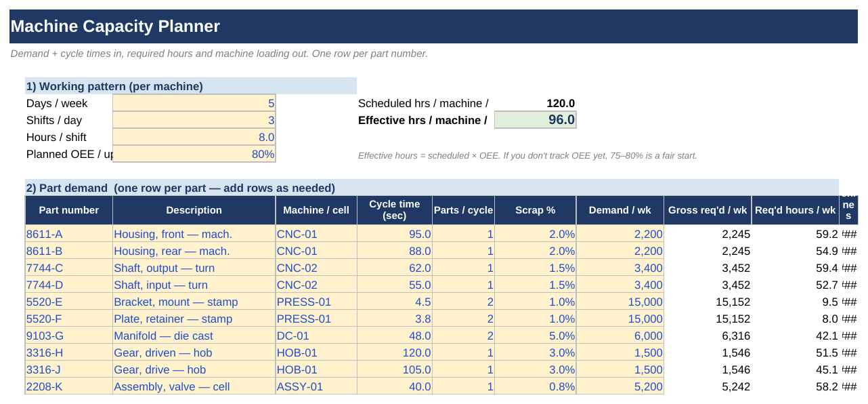The width and height of the screenshot is (868, 404).
Task: Select the Description column header
Action: click(194, 210)
